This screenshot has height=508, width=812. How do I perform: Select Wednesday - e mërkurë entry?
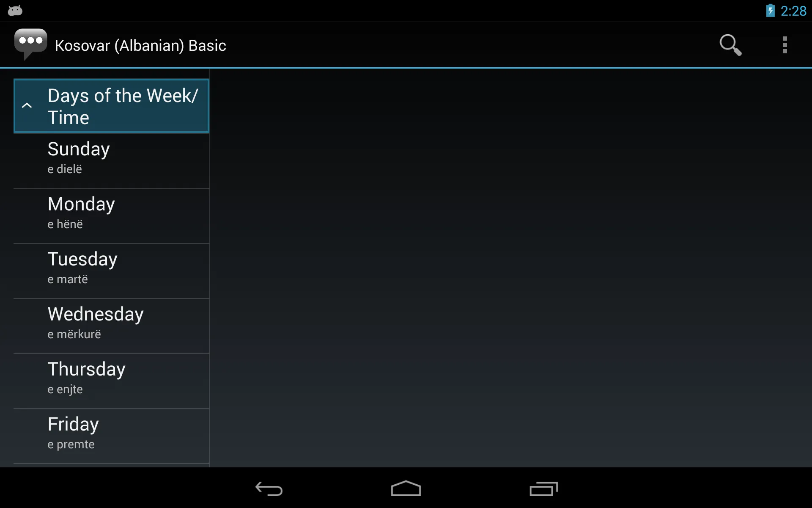tap(110, 323)
